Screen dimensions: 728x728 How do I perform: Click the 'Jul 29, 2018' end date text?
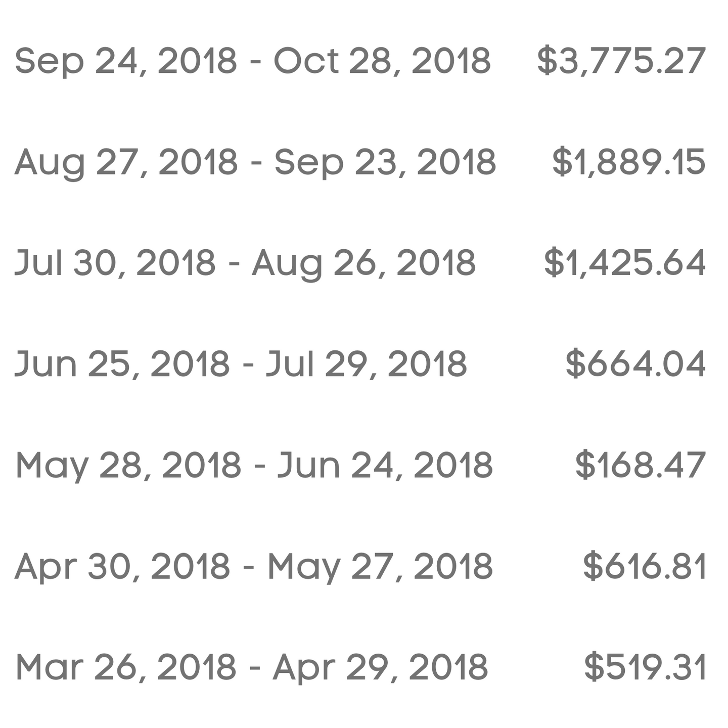367,364
